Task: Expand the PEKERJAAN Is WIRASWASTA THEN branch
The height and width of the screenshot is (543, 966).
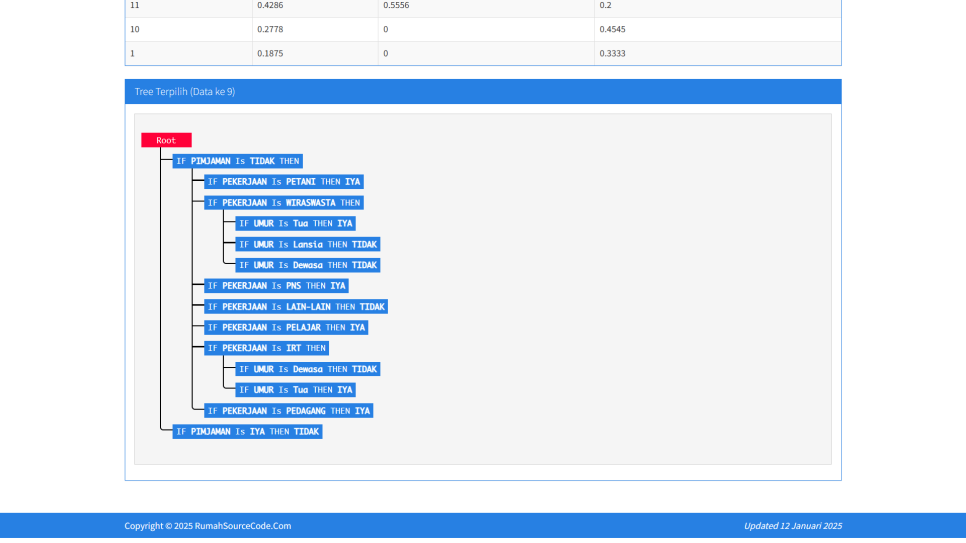Action: pos(284,203)
